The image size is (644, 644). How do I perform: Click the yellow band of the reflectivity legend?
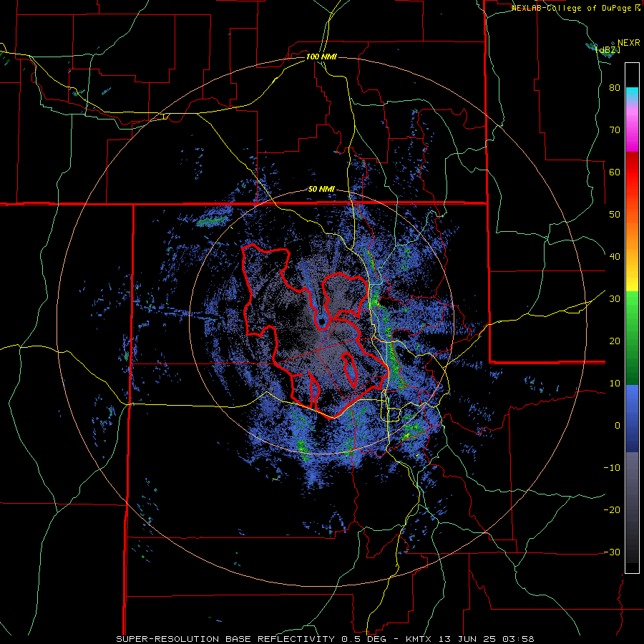pyautogui.click(x=632, y=279)
